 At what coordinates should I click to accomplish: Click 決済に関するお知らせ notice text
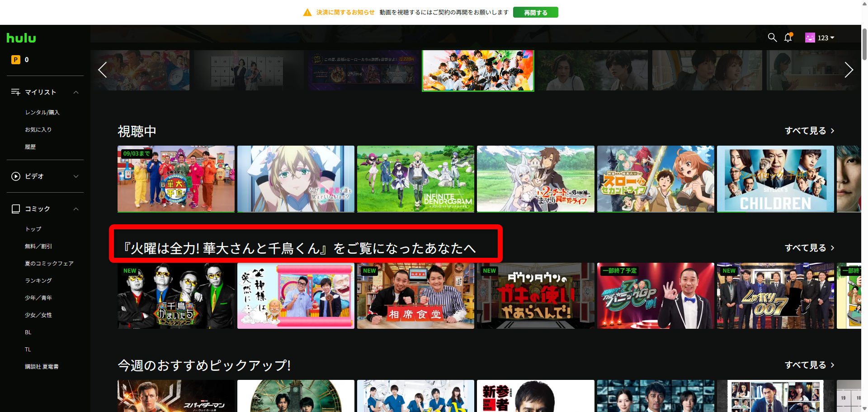(345, 13)
